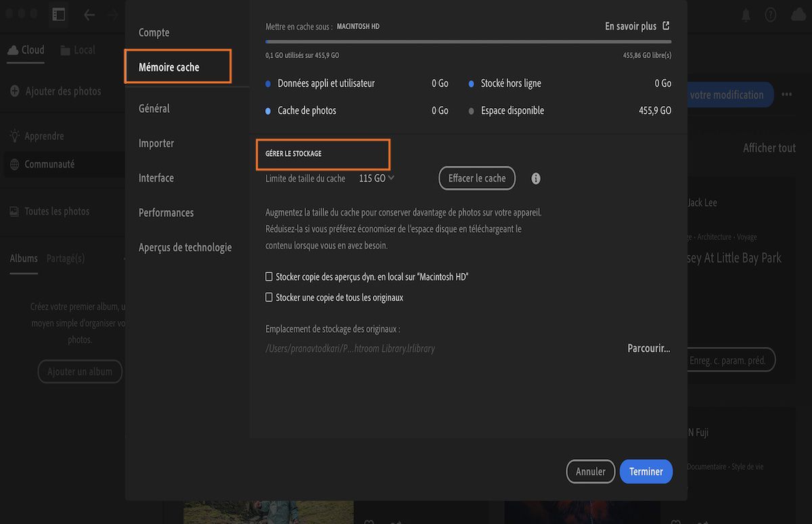
Task: Click the info icon beside Effacer le cache
Action: point(535,178)
